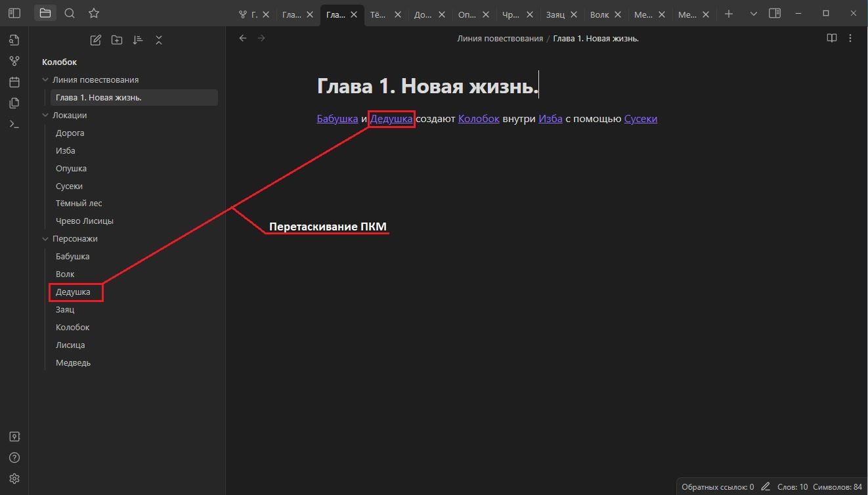Create a new folder in the file explorer
868x495 pixels.
117,40
